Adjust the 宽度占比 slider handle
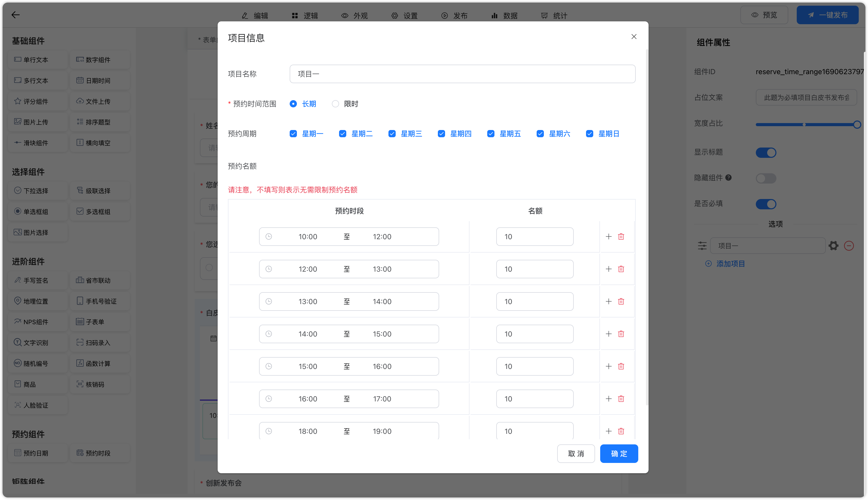 pyautogui.click(x=857, y=125)
